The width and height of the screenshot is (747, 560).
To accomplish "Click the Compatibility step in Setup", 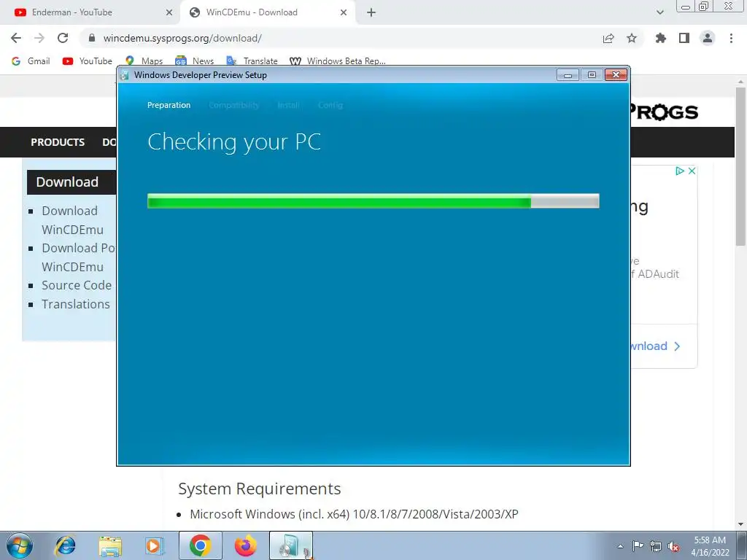I will pos(233,105).
